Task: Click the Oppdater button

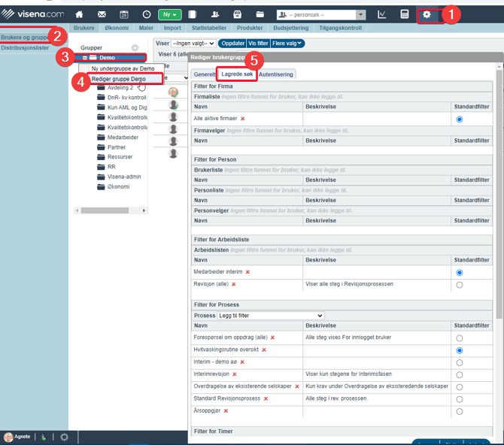Action: (232, 44)
